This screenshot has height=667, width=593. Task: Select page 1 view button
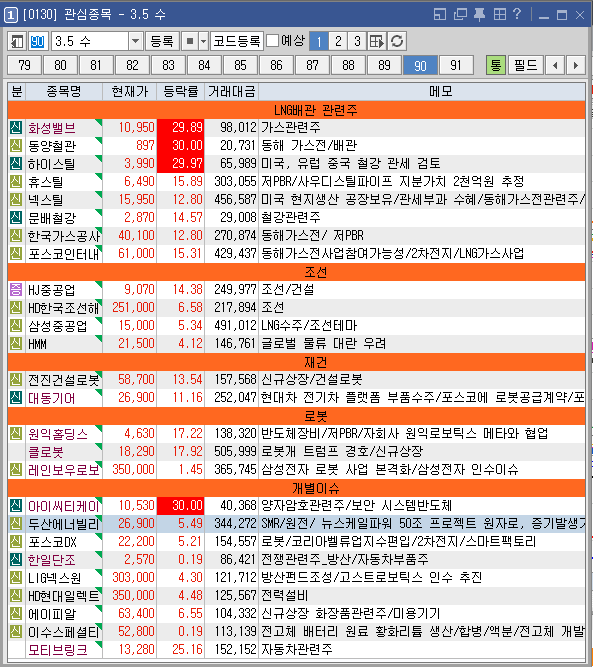point(319,41)
